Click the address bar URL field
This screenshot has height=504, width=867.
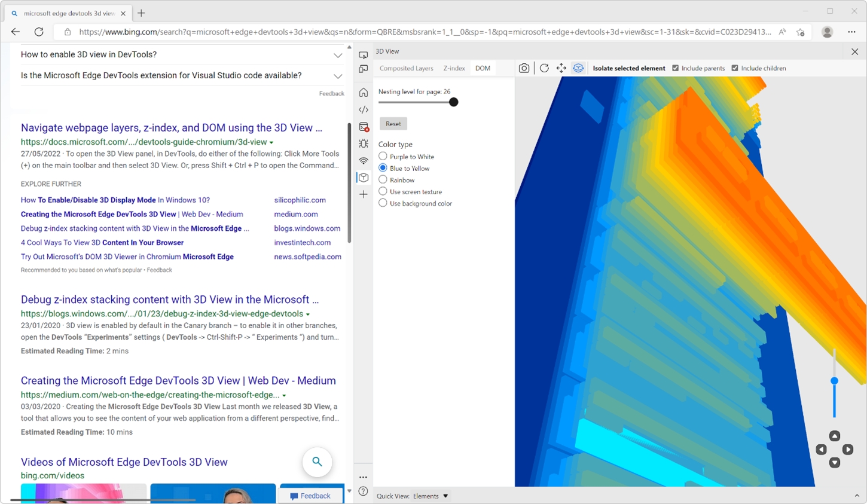(x=425, y=32)
